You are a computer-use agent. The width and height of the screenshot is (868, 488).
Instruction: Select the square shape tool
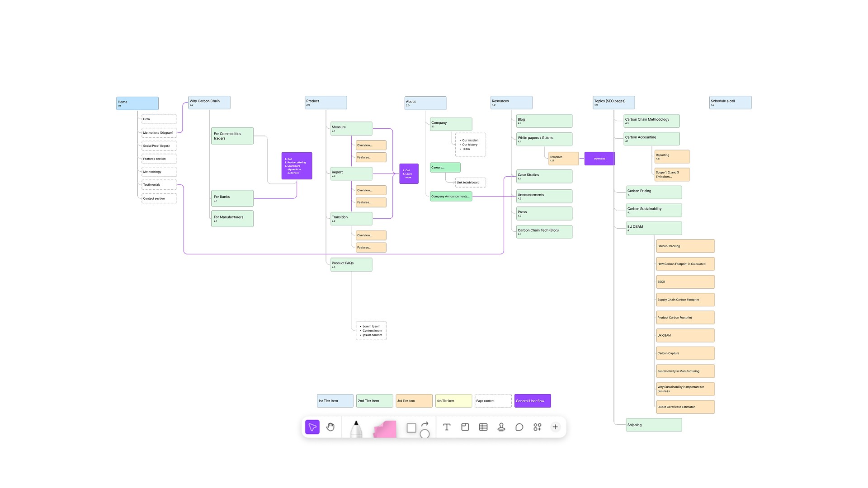[411, 428]
